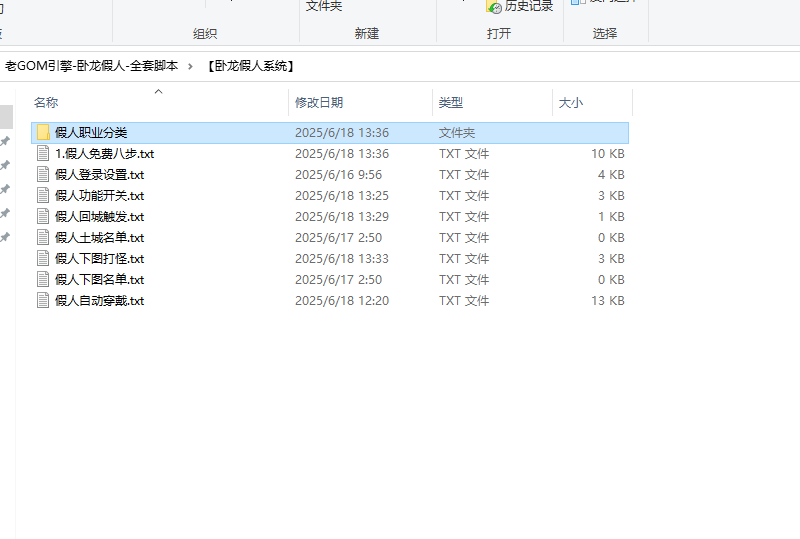Click the 假人土城名单.txt file icon
Viewport: 800px width, 539px height.
(x=43, y=238)
